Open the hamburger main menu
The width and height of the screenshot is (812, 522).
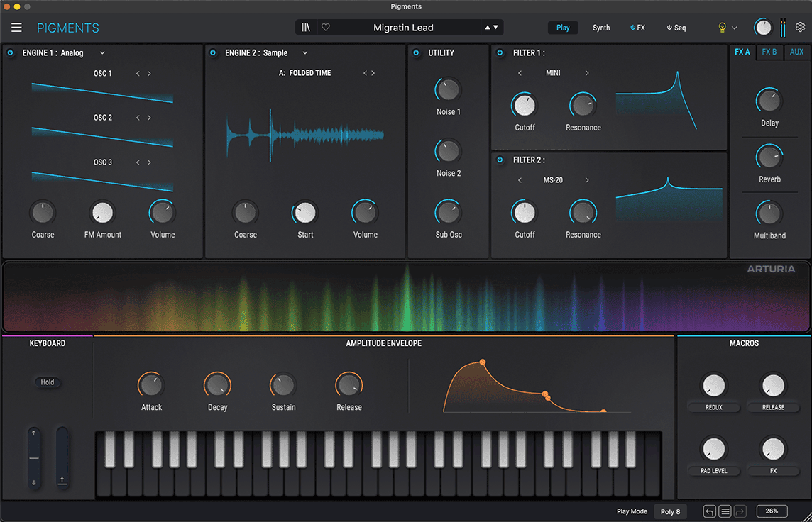coord(16,28)
